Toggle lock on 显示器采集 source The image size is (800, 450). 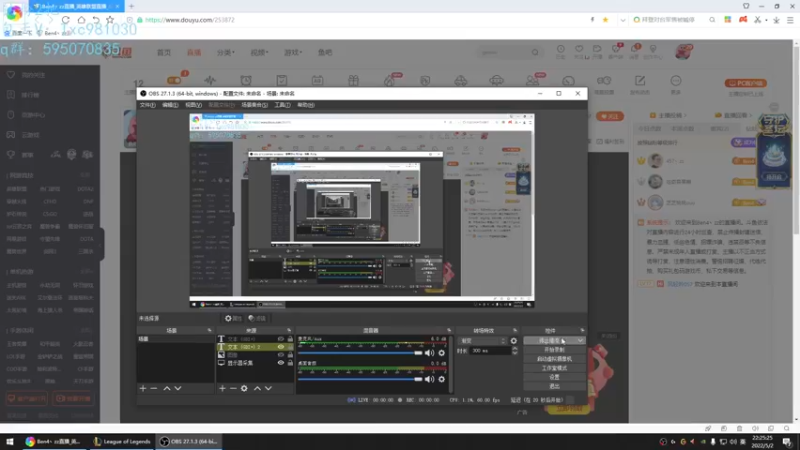tap(290, 363)
